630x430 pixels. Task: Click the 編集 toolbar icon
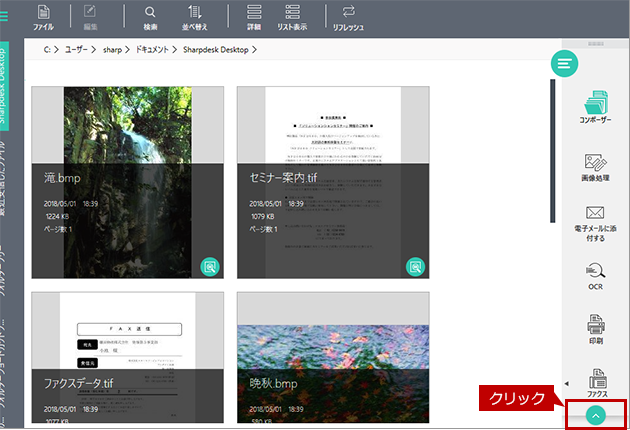[x=90, y=18]
